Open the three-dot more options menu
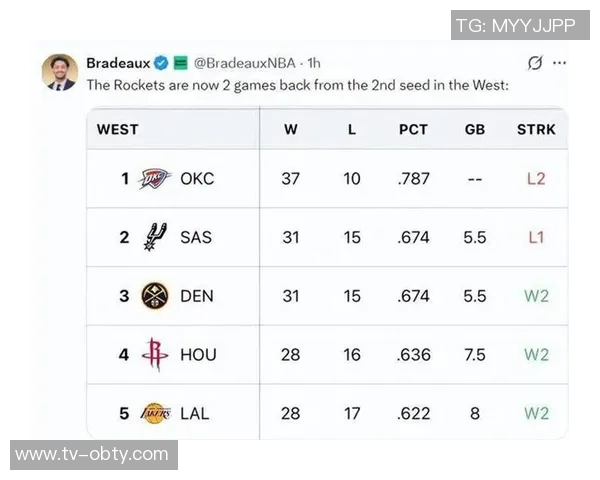This screenshot has width=600, height=480. pos(559,63)
